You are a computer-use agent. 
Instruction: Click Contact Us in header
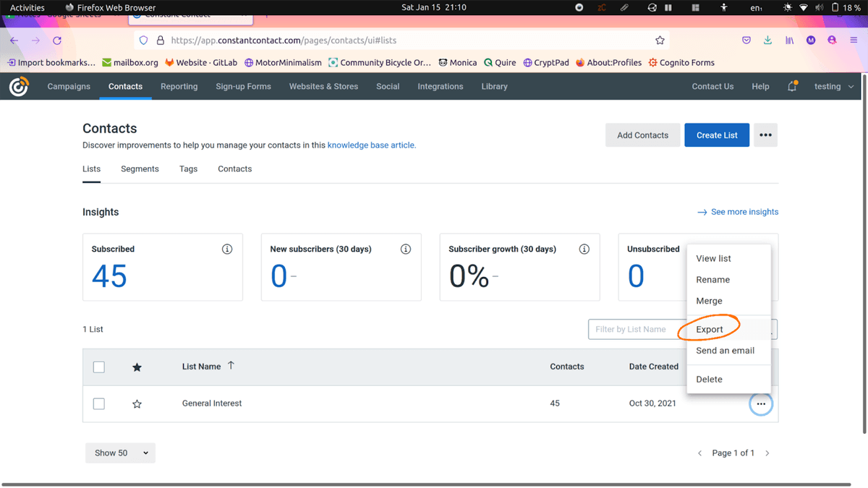point(712,86)
